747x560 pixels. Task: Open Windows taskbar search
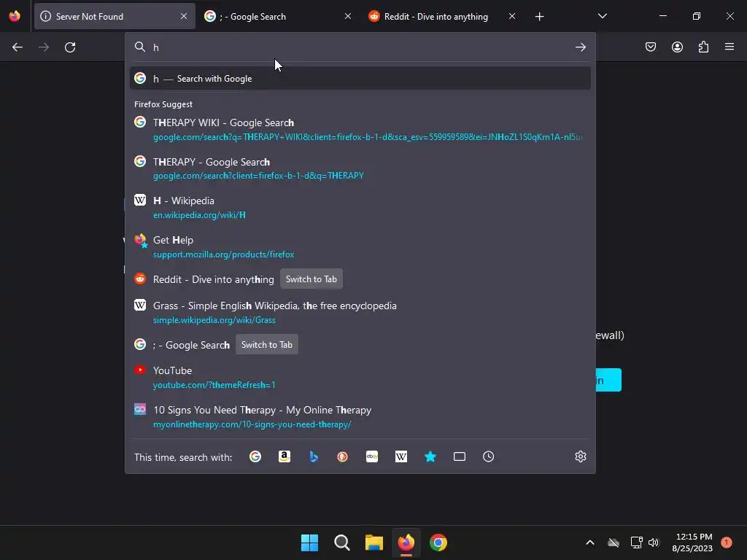pyautogui.click(x=342, y=542)
